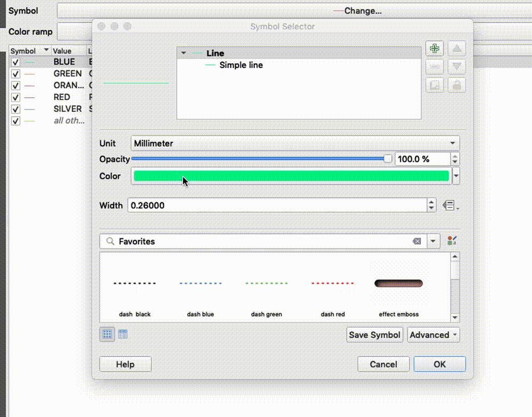This screenshot has height=417, width=532.
Task: Collapse the Line tree node
Action: [x=184, y=53]
